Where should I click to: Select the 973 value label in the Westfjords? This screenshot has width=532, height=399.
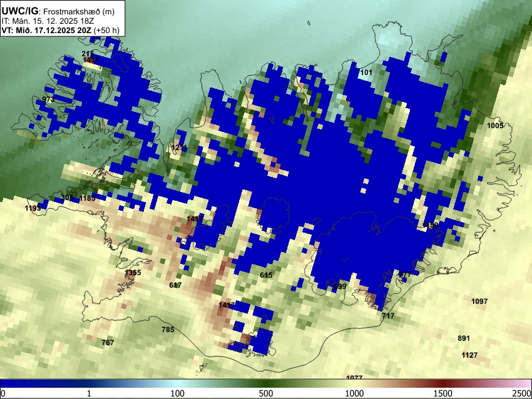[48, 99]
